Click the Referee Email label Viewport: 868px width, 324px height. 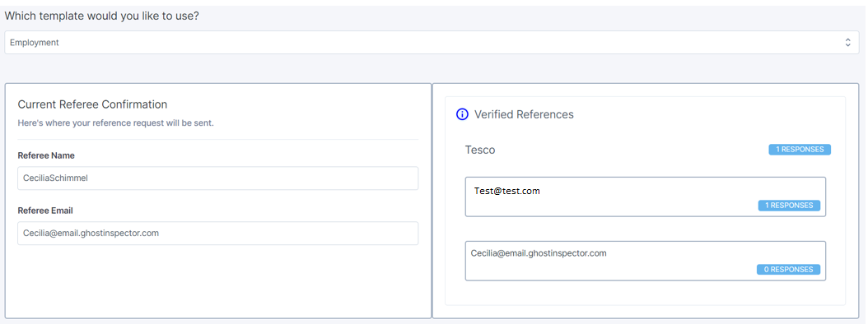point(45,211)
